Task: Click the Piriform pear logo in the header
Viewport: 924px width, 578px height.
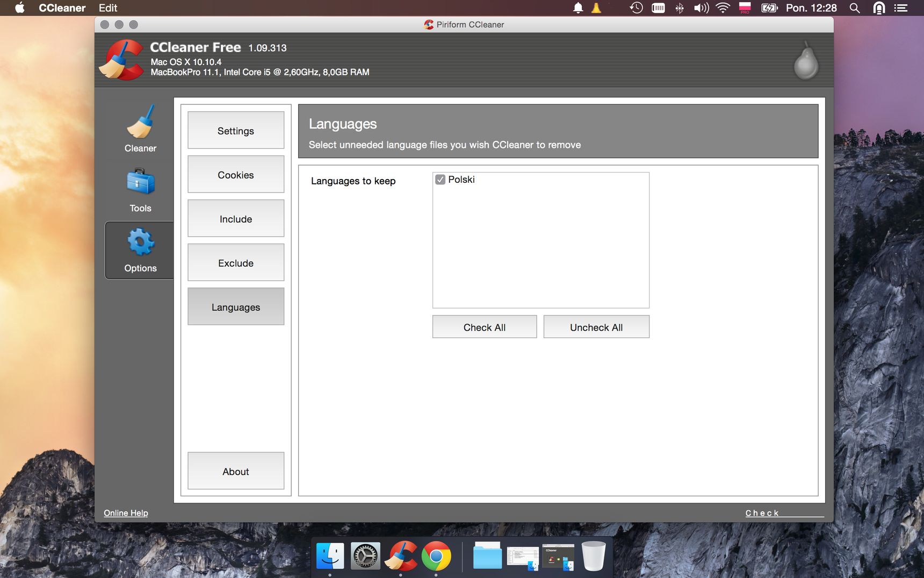Action: [806, 60]
